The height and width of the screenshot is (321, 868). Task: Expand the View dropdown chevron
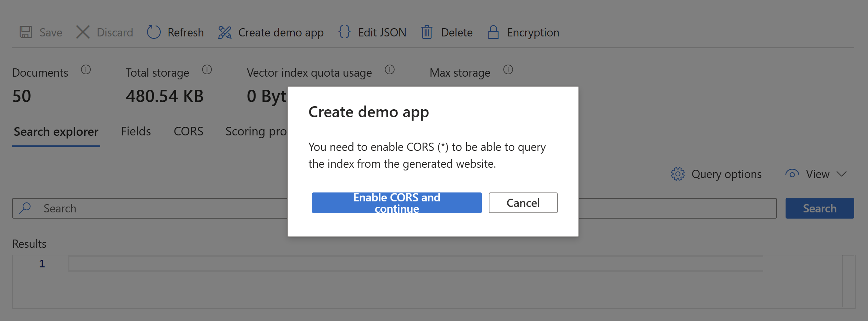click(842, 174)
